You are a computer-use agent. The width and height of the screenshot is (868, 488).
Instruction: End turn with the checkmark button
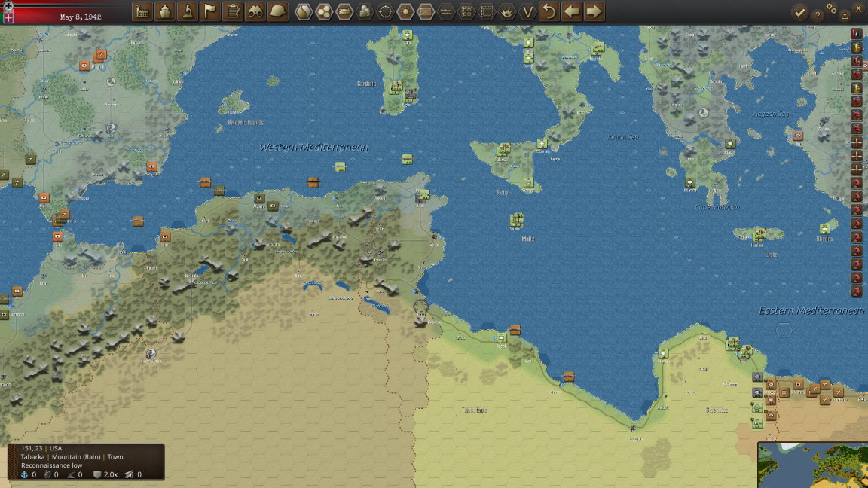[799, 12]
